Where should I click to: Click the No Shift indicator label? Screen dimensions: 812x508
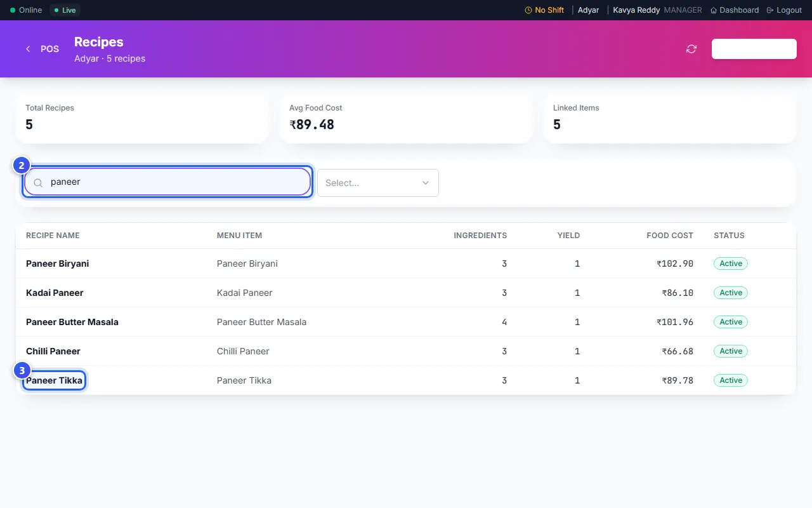pyautogui.click(x=549, y=10)
